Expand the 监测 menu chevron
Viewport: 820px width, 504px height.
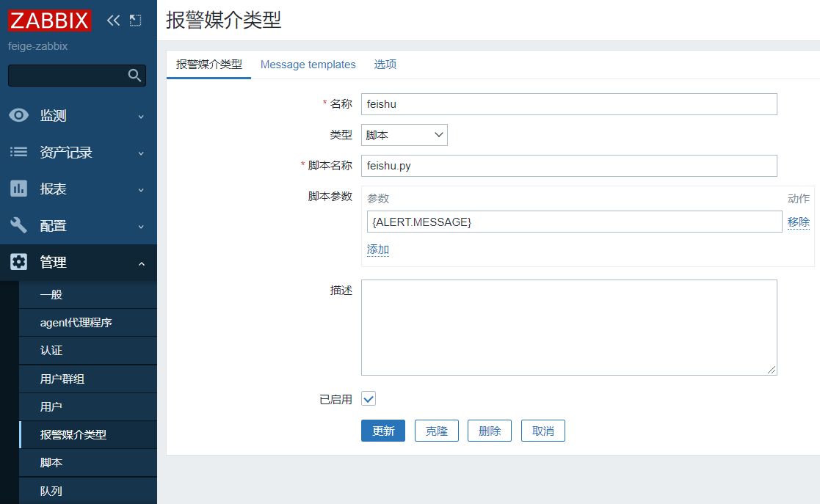(141, 116)
